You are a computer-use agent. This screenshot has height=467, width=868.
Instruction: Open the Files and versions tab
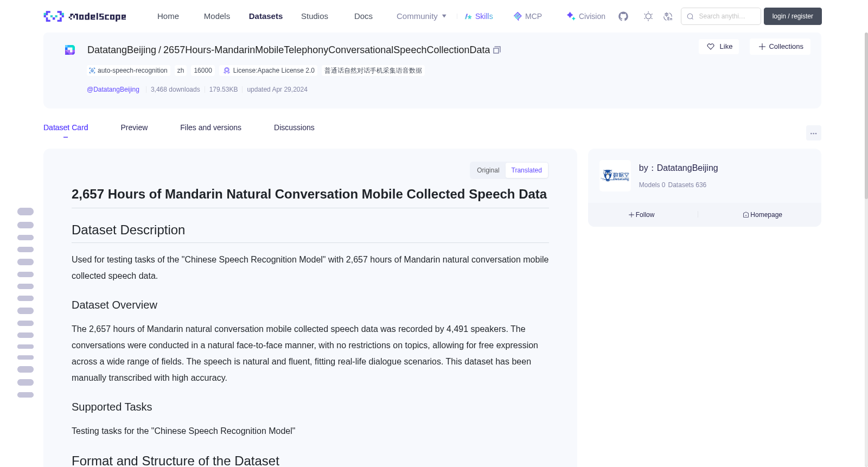[x=210, y=127]
